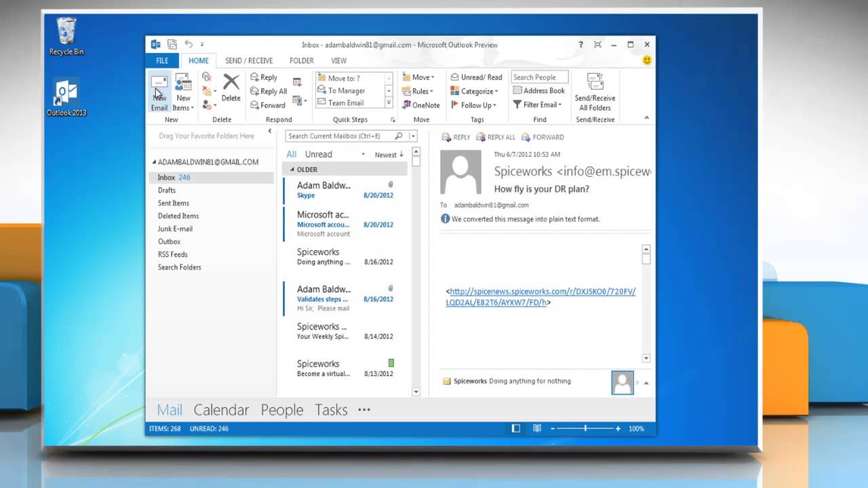Click Forward in the ribbon

267,105
